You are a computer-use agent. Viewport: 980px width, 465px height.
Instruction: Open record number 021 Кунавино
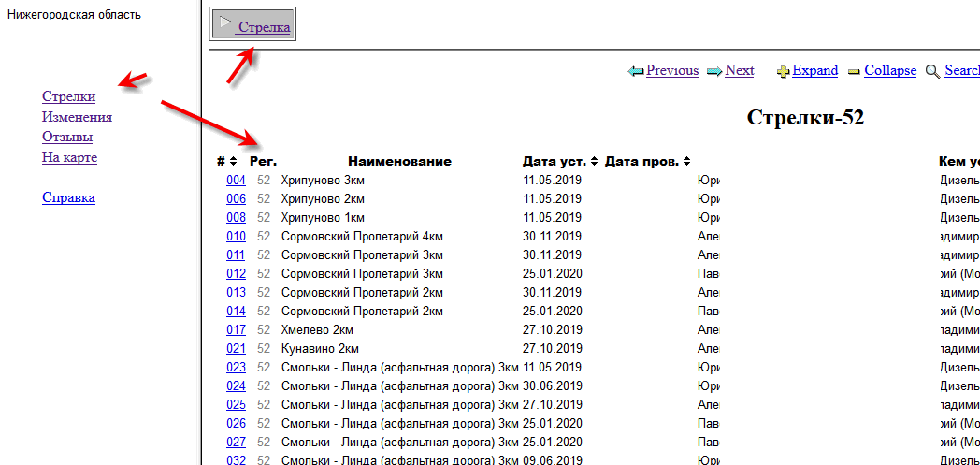236,349
